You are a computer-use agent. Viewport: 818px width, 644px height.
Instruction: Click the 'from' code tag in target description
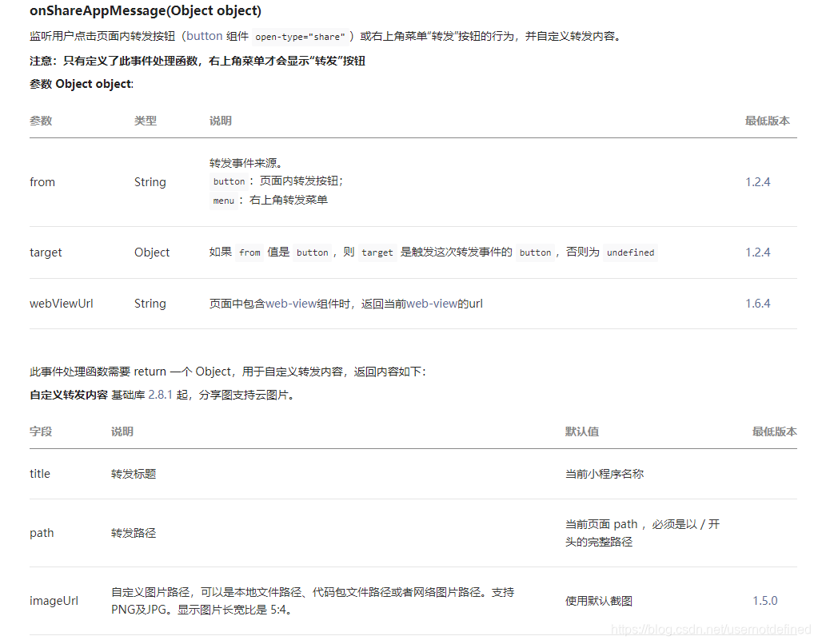click(x=250, y=252)
